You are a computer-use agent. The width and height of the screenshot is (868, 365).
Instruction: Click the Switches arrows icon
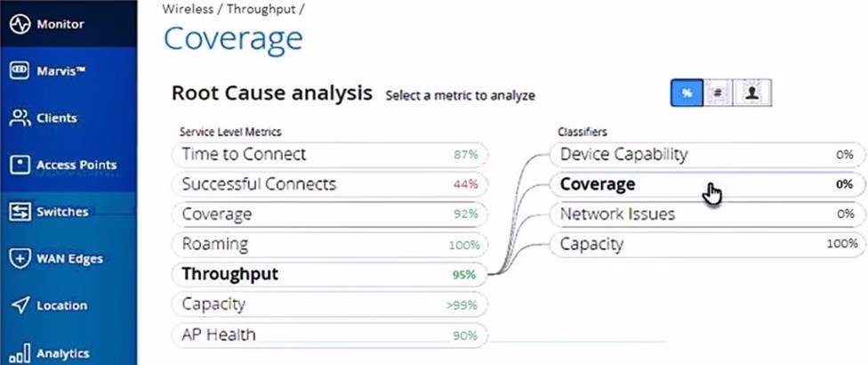20,212
